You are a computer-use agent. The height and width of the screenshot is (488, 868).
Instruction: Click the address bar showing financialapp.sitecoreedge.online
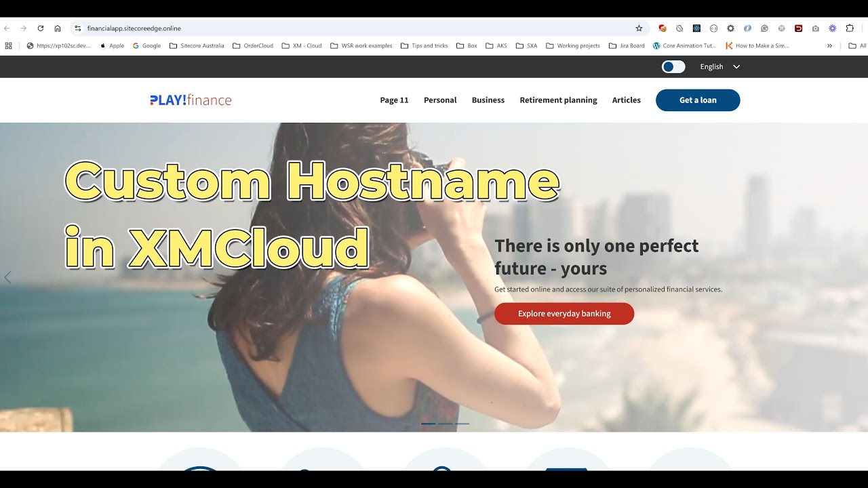tap(359, 28)
